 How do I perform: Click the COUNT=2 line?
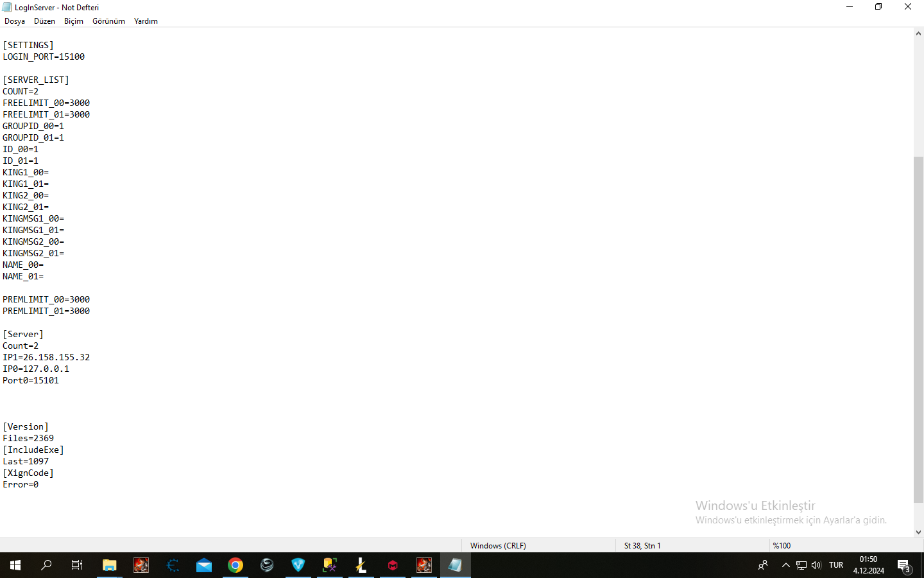click(21, 91)
